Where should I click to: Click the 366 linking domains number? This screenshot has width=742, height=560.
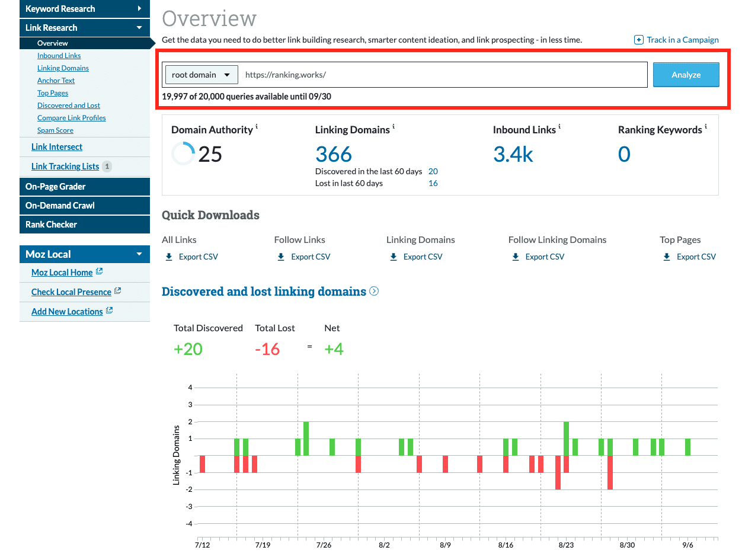coord(333,154)
